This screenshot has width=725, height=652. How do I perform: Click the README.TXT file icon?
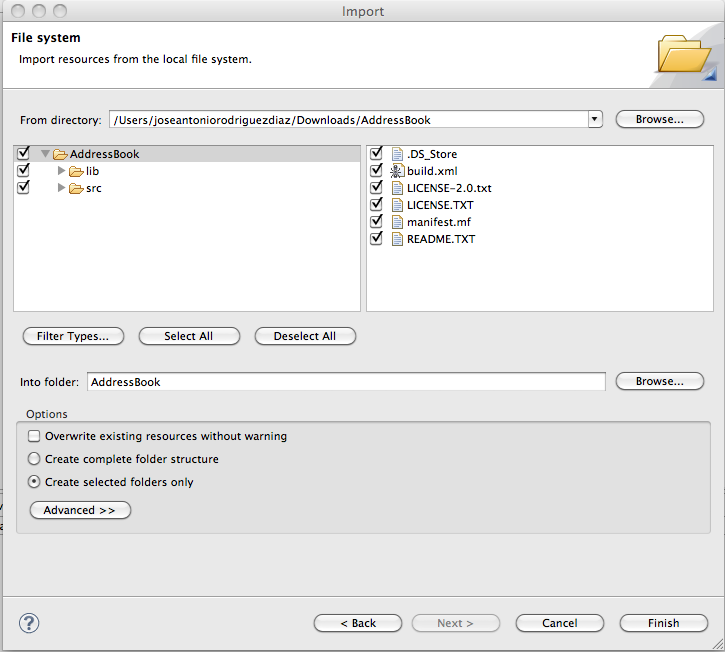[397, 239]
